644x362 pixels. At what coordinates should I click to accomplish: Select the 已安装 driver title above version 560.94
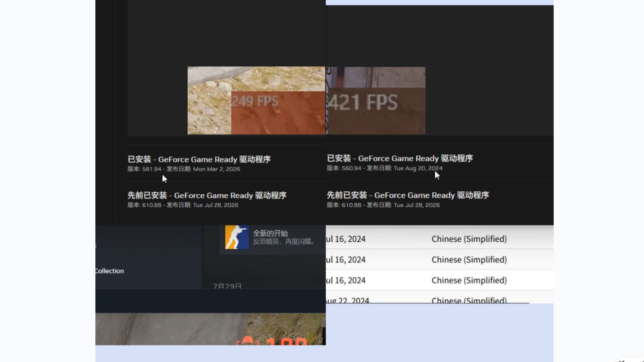400,158
